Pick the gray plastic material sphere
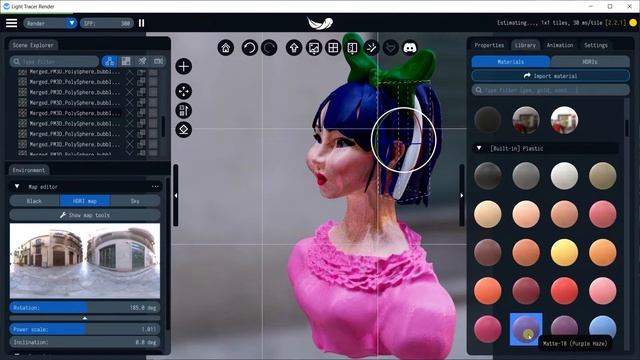 click(526, 176)
